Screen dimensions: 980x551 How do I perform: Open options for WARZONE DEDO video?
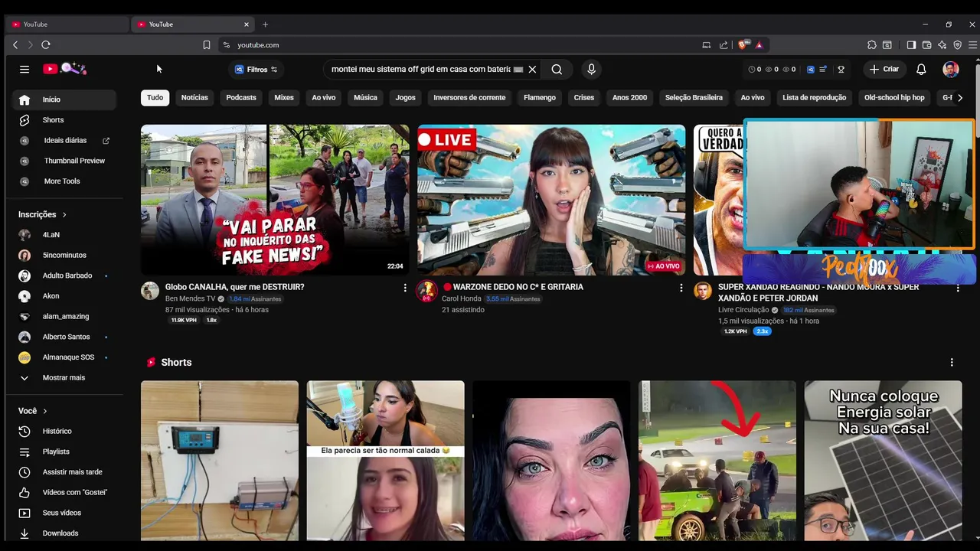tap(681, 288)
